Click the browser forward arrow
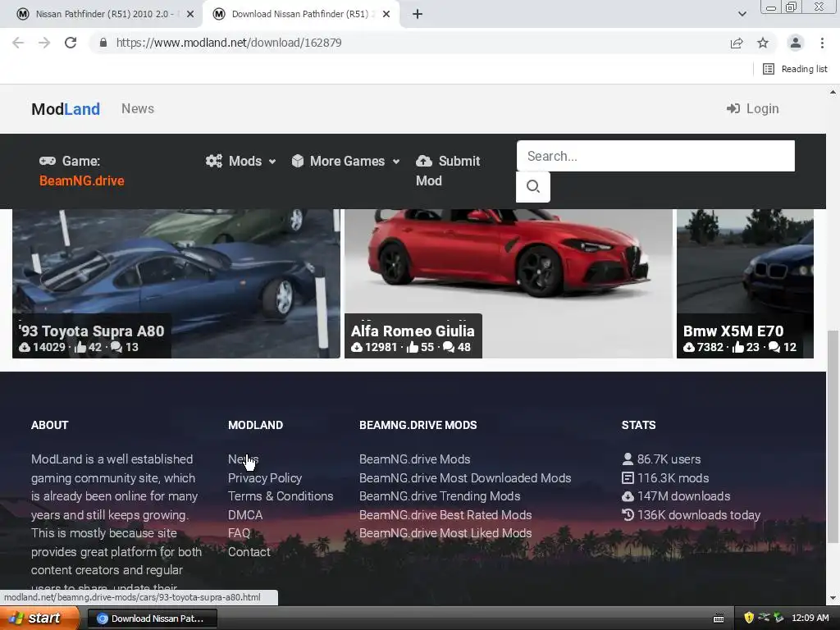Screen dimensions: 840x630 [x=44, y=43]
